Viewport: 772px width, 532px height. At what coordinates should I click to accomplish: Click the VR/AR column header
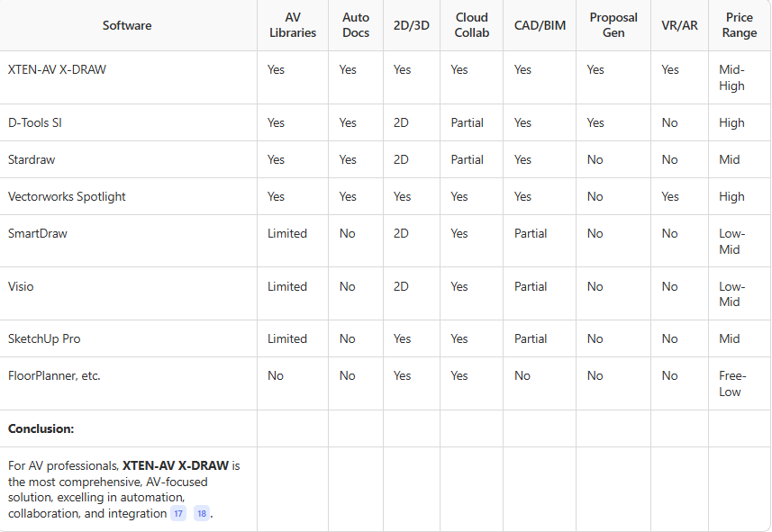click(679, 25)
